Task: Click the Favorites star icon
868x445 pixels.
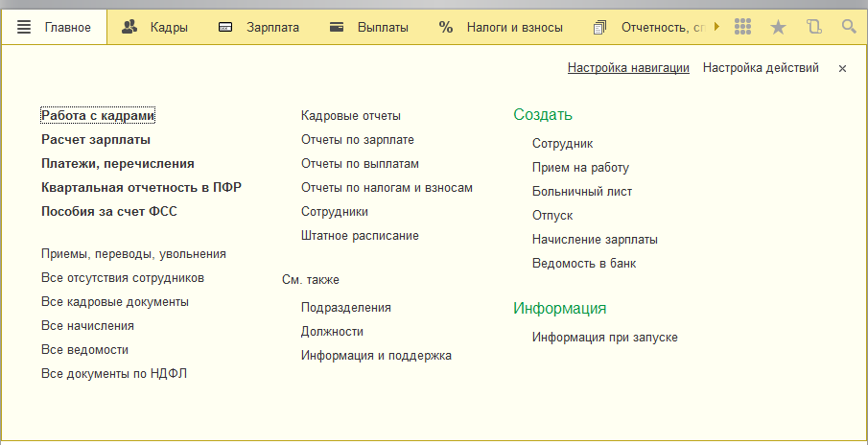Action: tap(778, 27)
